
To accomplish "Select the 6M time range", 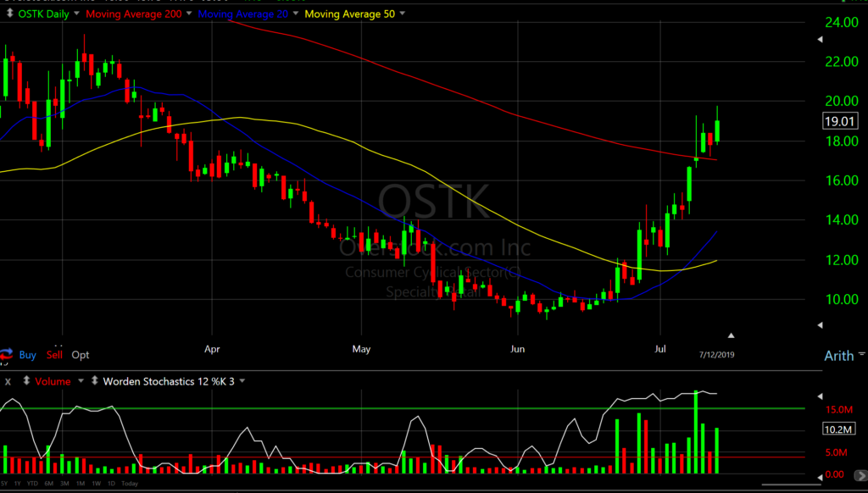I will (x=48, y=484).
